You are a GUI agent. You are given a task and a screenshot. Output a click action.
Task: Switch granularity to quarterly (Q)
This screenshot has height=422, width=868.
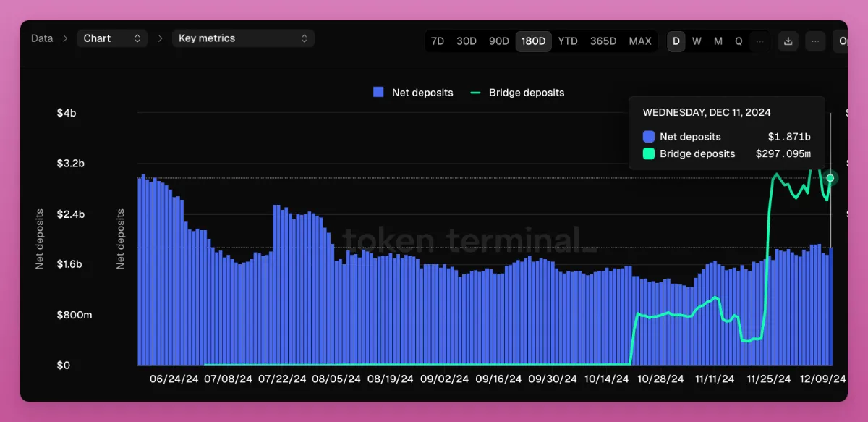(x=739, y=41)
